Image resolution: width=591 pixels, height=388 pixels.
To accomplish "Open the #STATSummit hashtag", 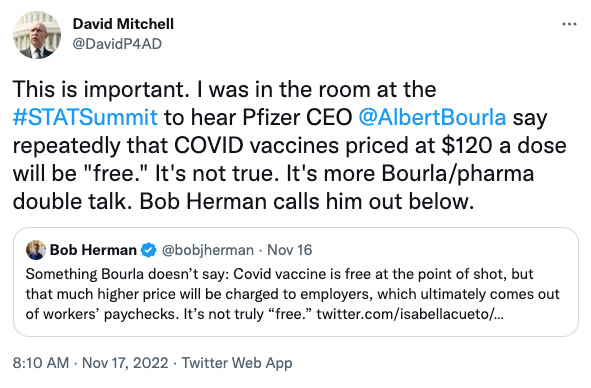I will point(85,117).
